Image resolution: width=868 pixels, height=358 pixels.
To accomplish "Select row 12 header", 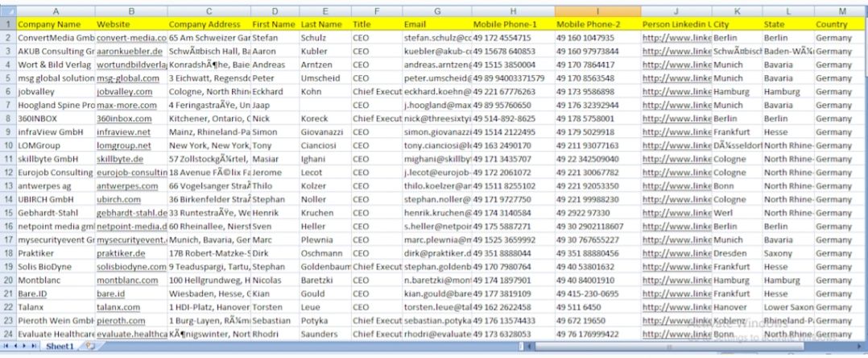I will [x=8, y=173].
